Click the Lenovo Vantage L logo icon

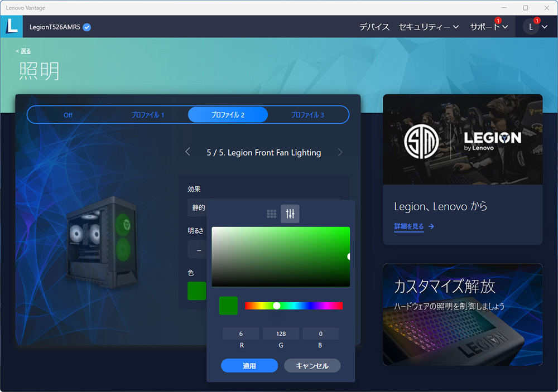(x=12, y=27)
